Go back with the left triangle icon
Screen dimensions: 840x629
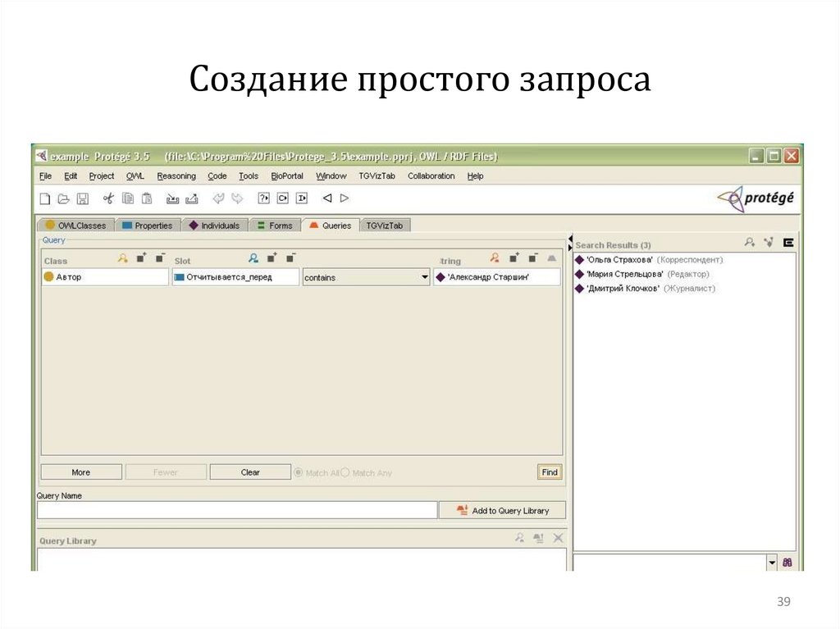tap(327, 198)
